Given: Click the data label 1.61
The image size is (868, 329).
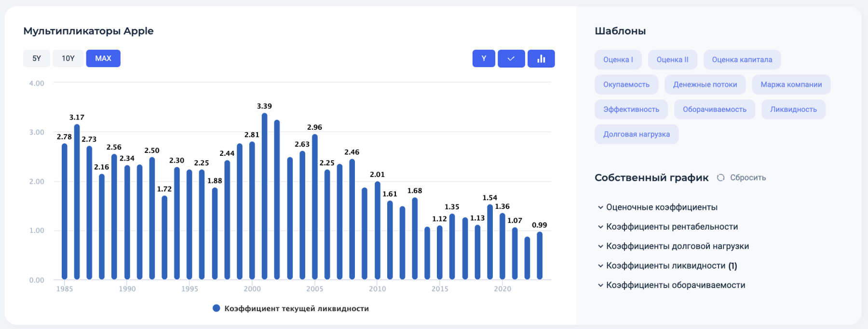Looking at the screenshot, I should coord(390,194).
